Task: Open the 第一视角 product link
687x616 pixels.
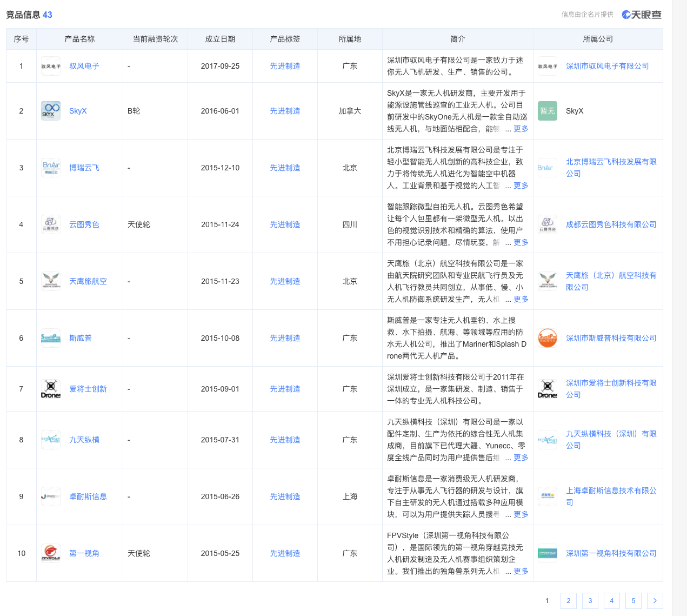Action: click(84, 553)
